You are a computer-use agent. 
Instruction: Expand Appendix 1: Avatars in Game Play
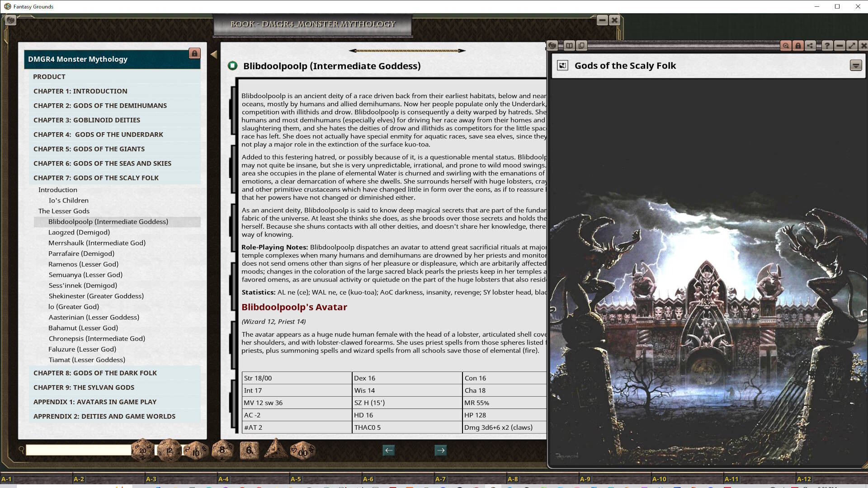coord(115,402)
